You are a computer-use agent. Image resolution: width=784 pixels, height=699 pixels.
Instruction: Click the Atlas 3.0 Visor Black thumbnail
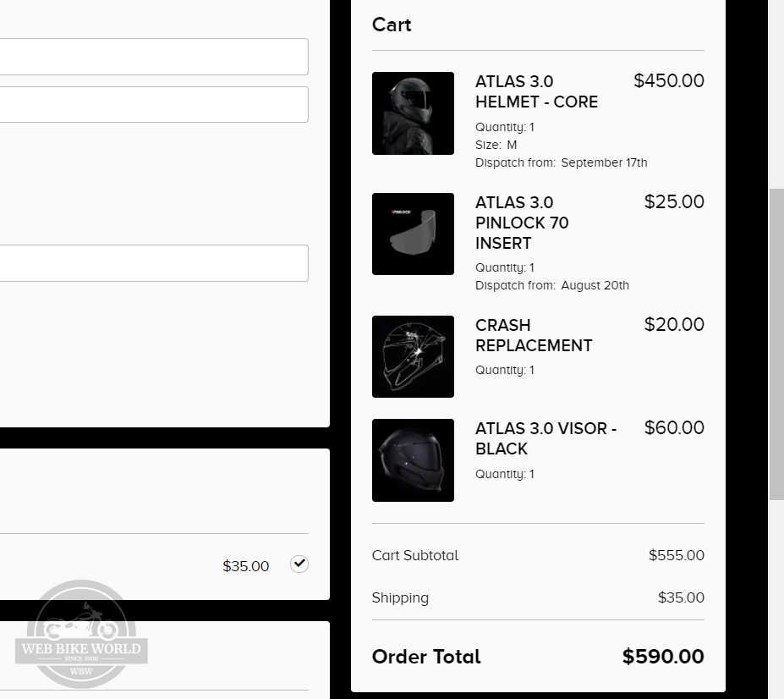click(413, 460)
